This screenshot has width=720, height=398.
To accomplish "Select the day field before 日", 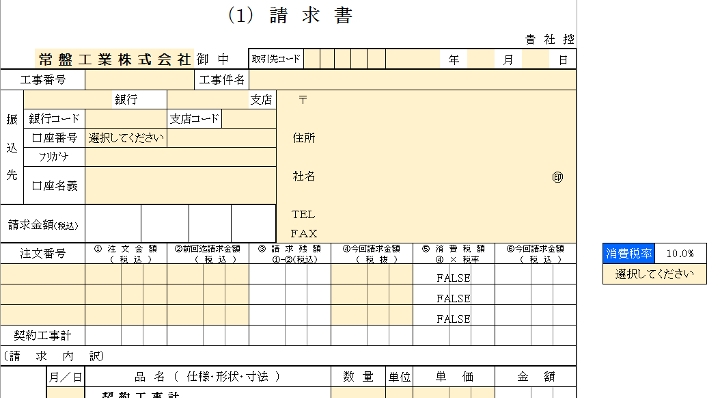I will [535, 59].
